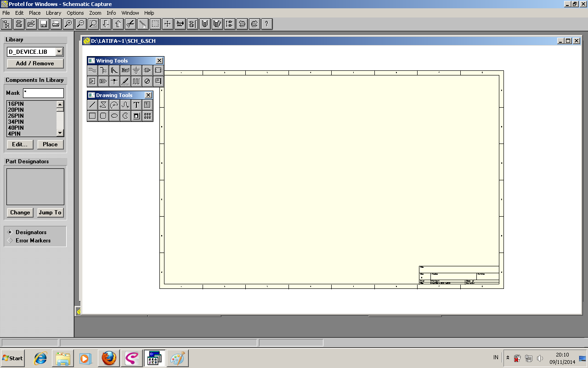
Task: Select the Wire tool in Wiring Tools
Action: coord(92,70)
